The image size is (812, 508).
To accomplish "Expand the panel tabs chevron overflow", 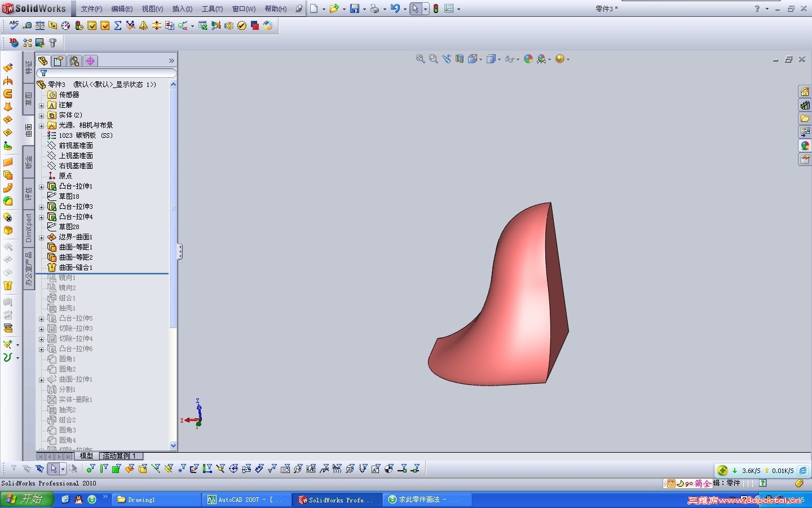I will pyautogui.click(x=171, y=60).
